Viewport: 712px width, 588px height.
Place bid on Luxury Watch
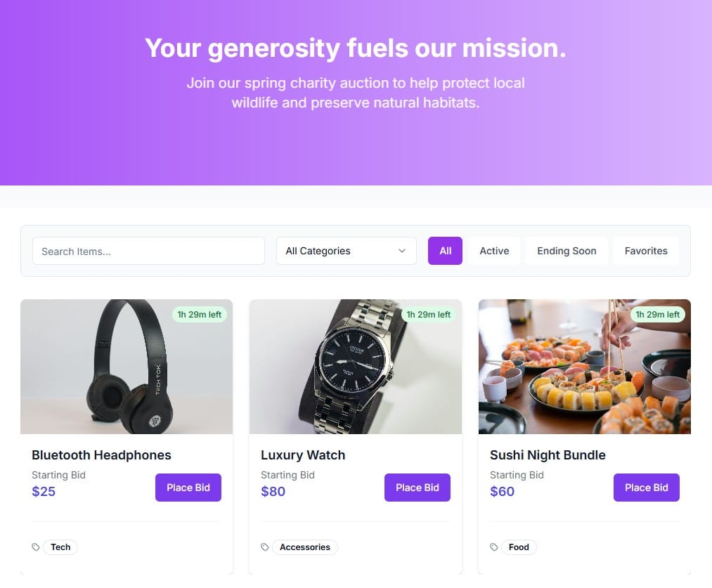point(418,488)
